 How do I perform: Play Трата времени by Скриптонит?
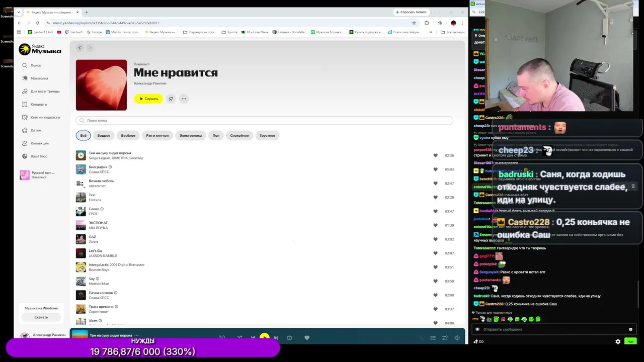[80, 309]
